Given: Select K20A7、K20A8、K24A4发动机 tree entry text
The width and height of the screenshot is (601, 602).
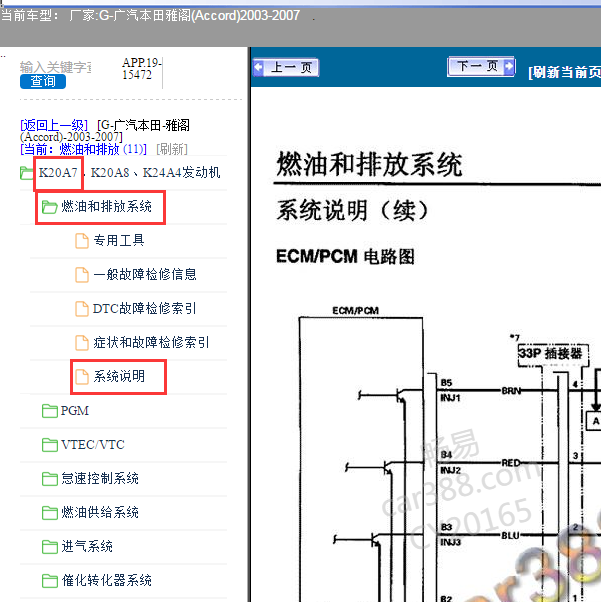Looking at the screenshot, I should (x=129, y=173).
